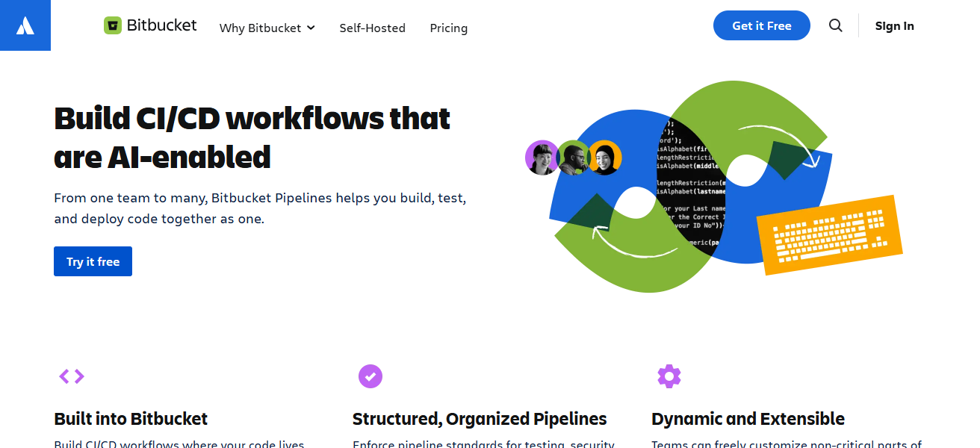Open the Sign In link

(x=894, y=25)
